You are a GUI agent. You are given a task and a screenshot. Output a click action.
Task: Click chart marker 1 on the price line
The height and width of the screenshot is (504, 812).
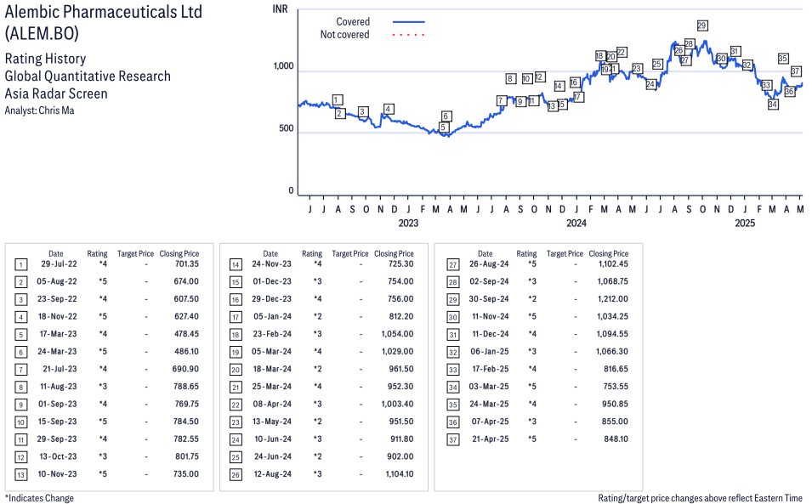337,100
